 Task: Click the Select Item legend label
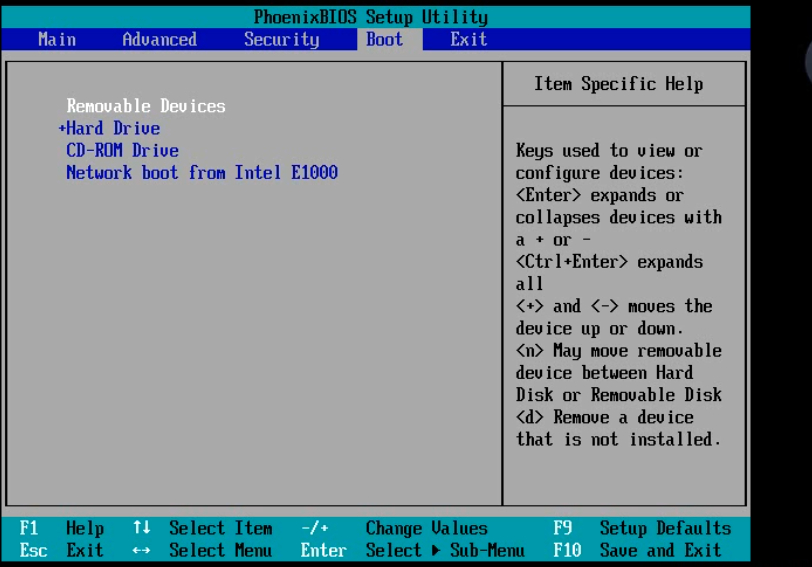pyautogui.click(x=221, y=528)
